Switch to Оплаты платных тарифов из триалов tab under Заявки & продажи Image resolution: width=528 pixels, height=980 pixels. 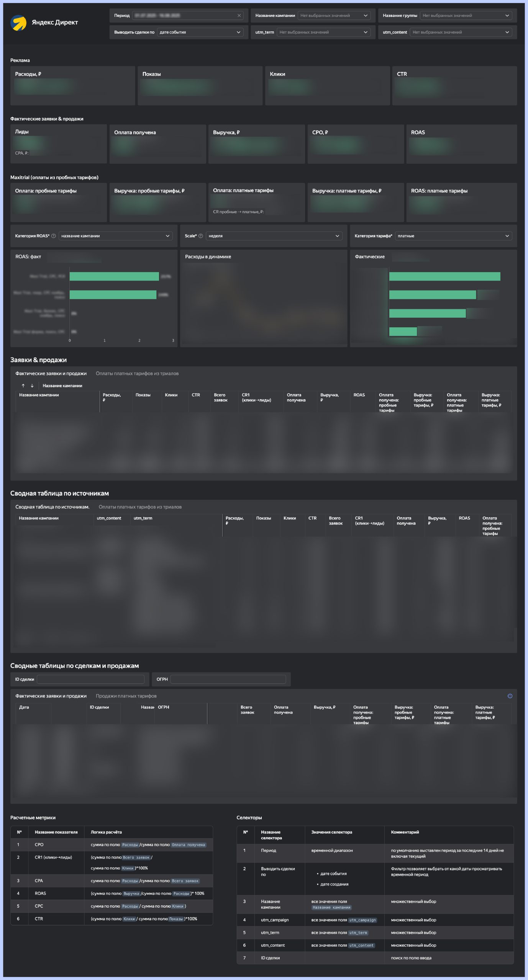pos(137,373)
